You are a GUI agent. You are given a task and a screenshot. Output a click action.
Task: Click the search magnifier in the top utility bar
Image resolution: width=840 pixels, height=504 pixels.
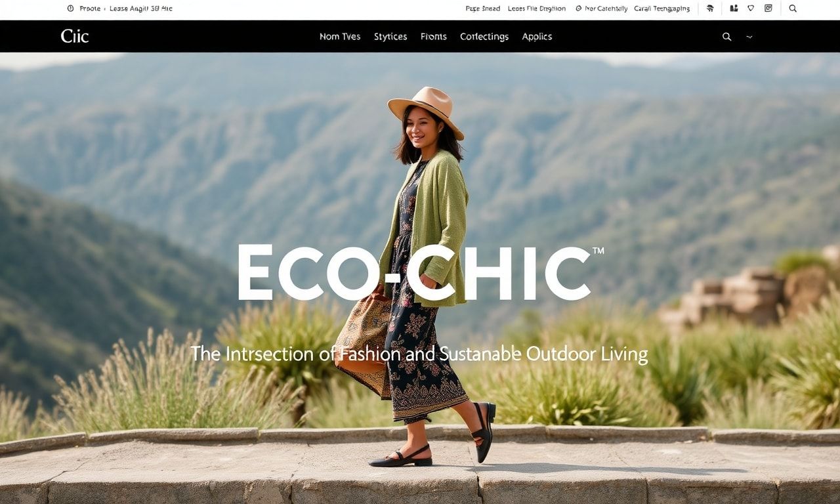[793, 9]
